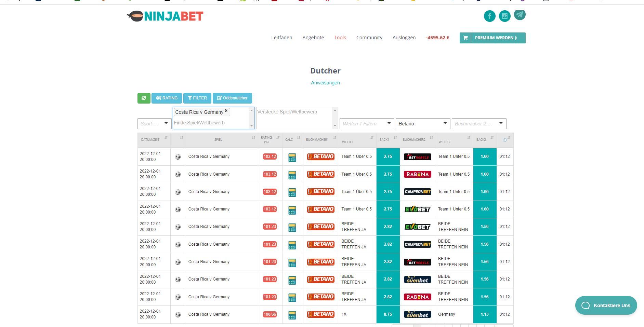
Task: Open calculator for Rabona Team 1 Über row
Action: (x=292, y=175)
